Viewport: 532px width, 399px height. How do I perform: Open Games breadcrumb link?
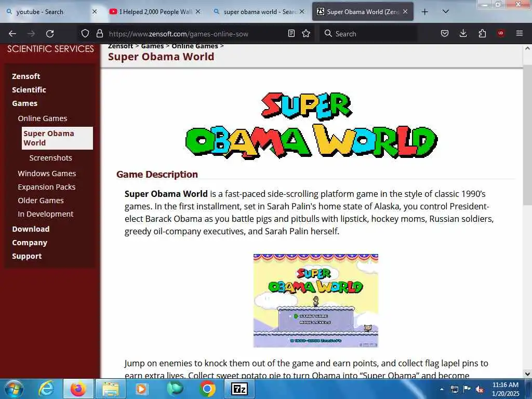tap(152, 46)
